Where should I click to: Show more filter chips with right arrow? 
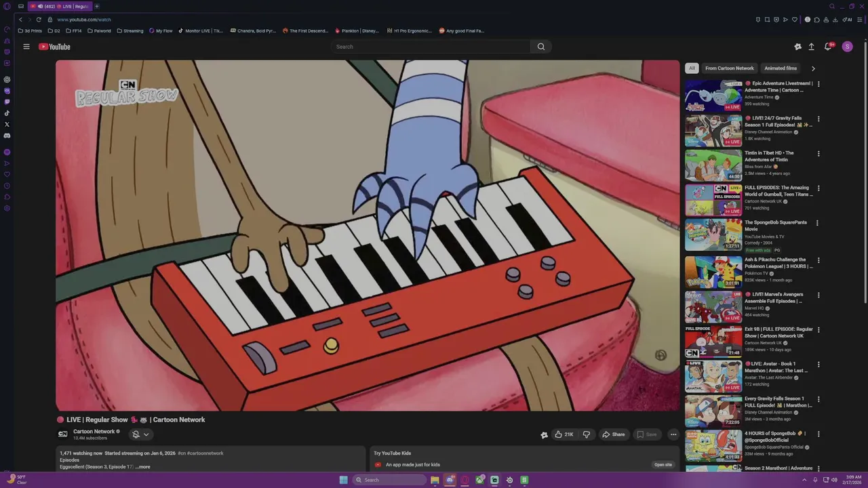(x=813, y=68)
